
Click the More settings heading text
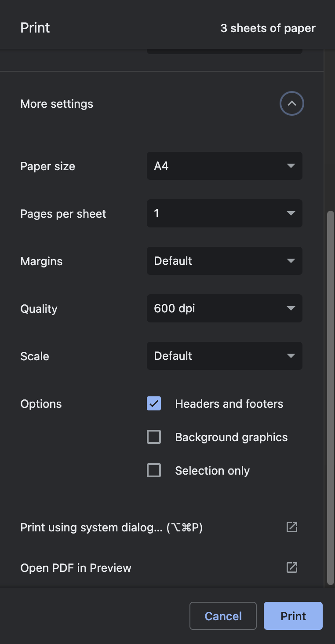click(x=57, y=104)
